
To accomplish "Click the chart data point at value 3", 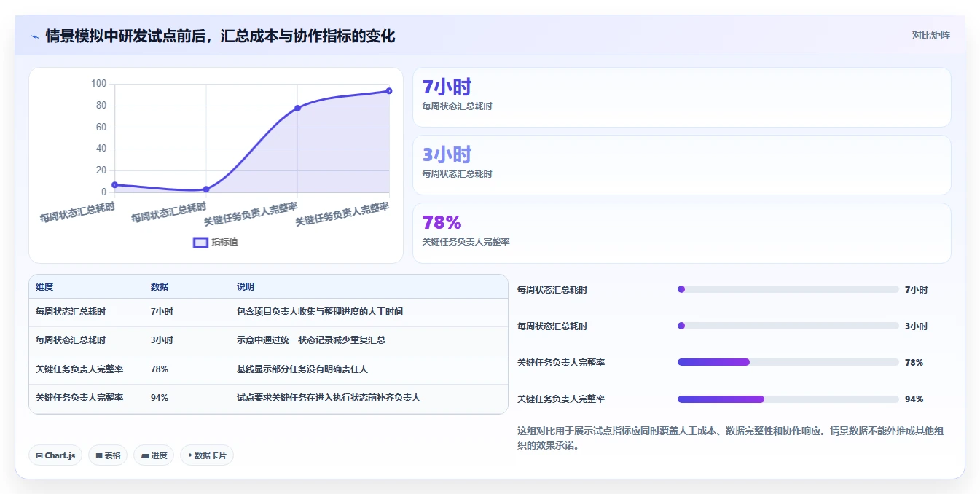I will point(206,189).
